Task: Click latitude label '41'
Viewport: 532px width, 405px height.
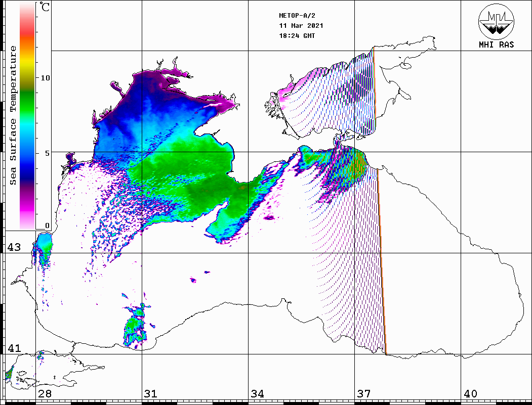Action: (x=14, y=348)
